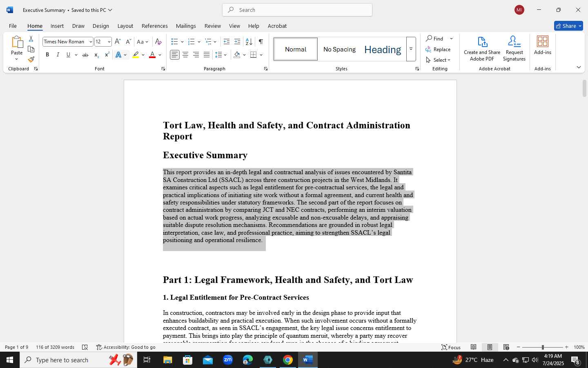Screen dimensions: 588x368
Task: Open the Add-ins pane
Action: tap(543, 45)
